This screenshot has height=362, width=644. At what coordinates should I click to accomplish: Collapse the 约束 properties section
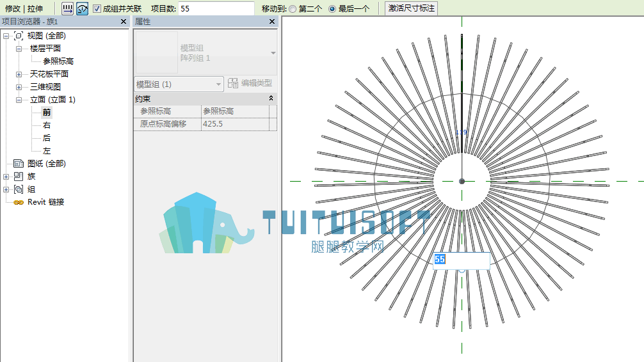(x=271, y=98)
